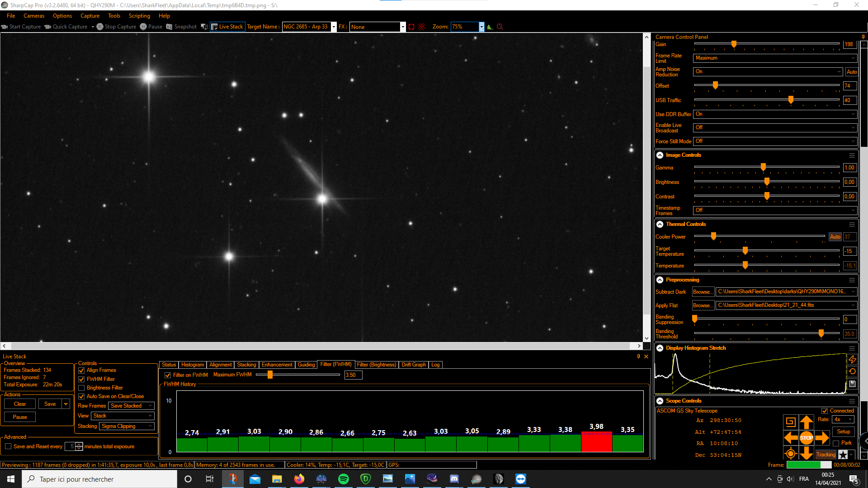This screenshot has width=868, height=488.
Task: Reset the display histogram stretch
Action: pyautogui.click(x=852, y=371)
